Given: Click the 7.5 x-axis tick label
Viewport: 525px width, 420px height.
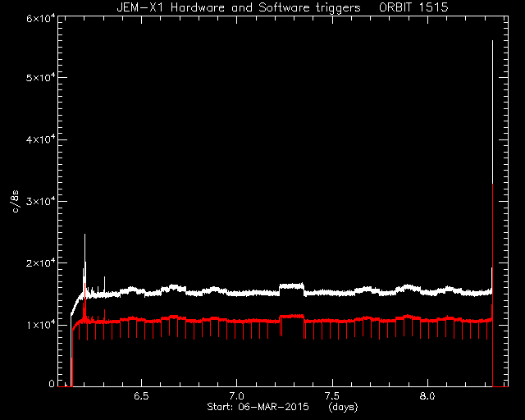Looking at the screenshot, I should tap(332, 396).
